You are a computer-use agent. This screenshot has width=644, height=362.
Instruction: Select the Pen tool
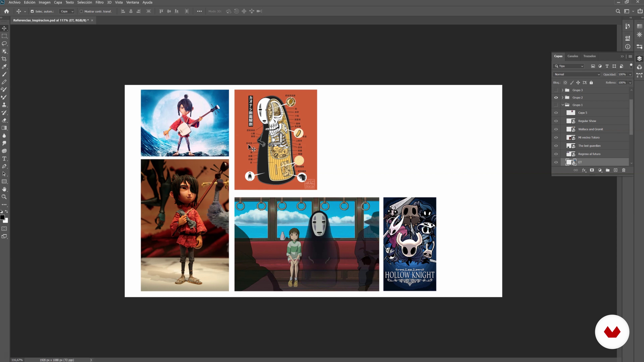pyautogui.click(x=4, y=166)
